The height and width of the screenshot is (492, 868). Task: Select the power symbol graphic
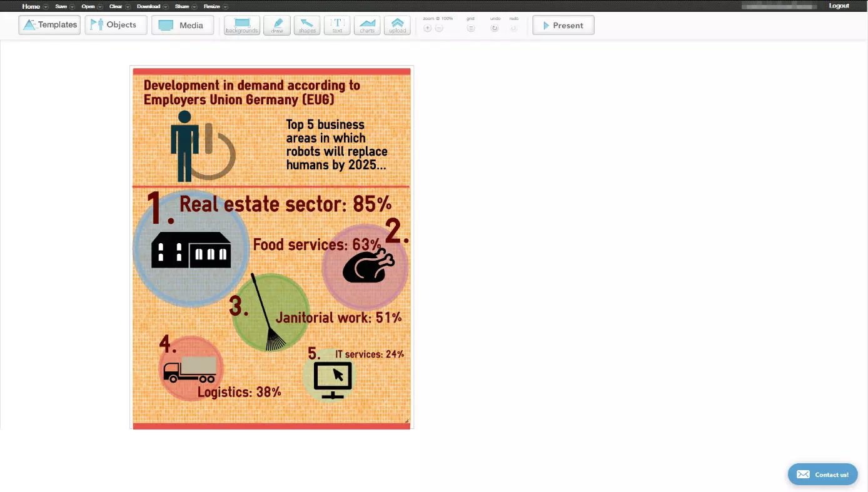217,153
